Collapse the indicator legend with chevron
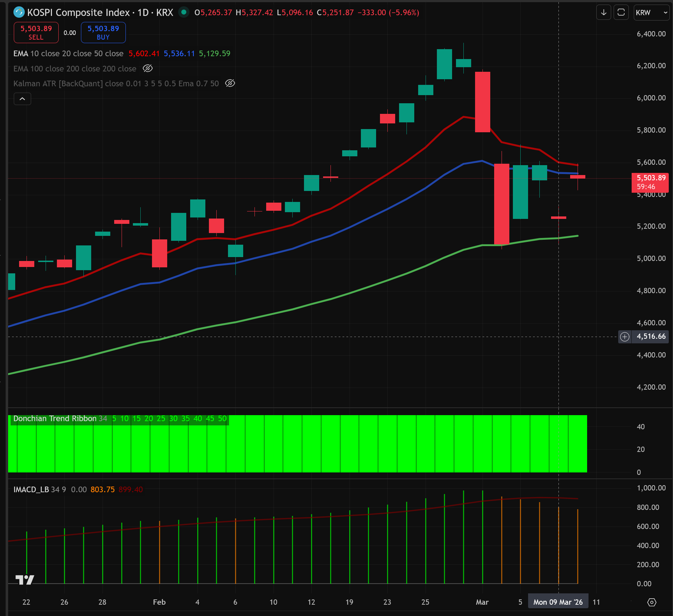The image size is (673, 616). 22,99
